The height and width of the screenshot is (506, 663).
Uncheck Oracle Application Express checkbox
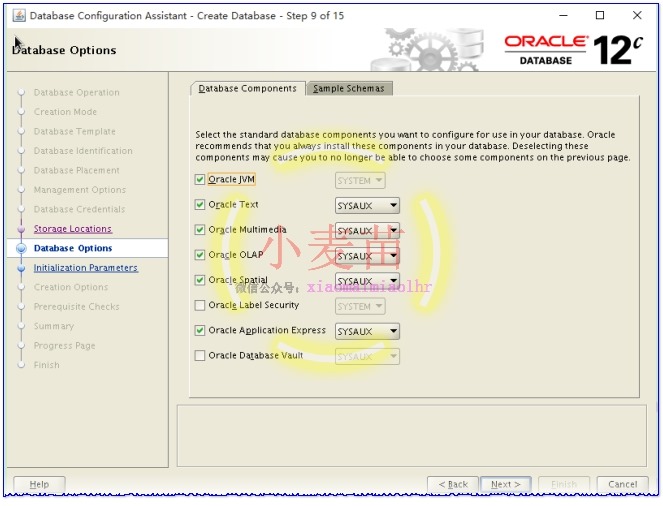[x=200, y=330]
